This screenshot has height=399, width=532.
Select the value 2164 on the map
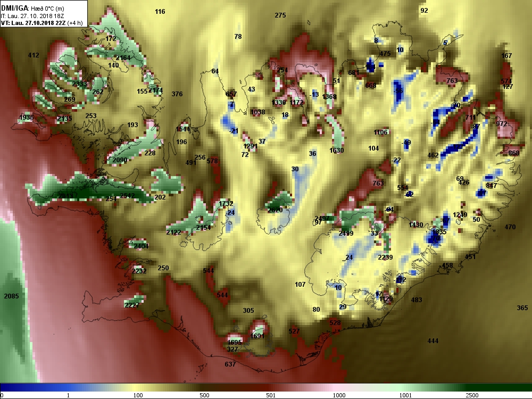123,57
